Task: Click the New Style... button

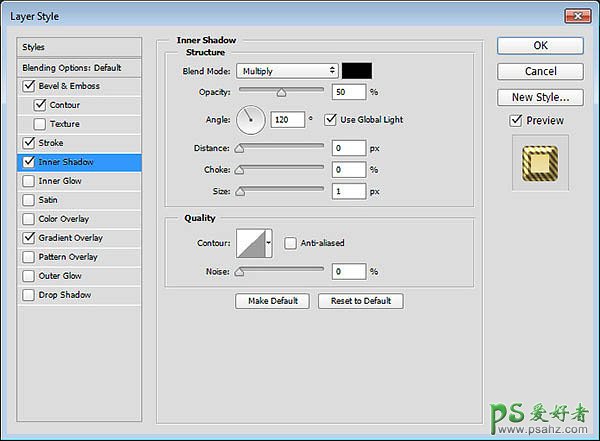Action: point(540,97)
